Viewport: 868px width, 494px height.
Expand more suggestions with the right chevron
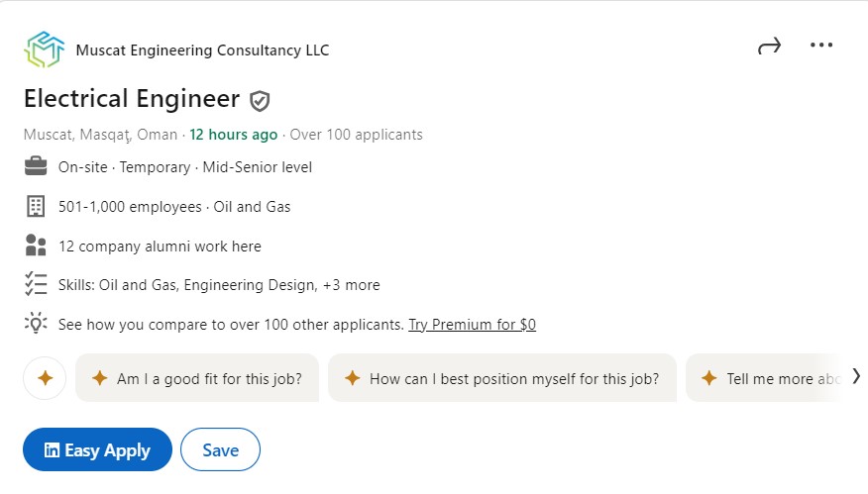(x=856, y=377)
